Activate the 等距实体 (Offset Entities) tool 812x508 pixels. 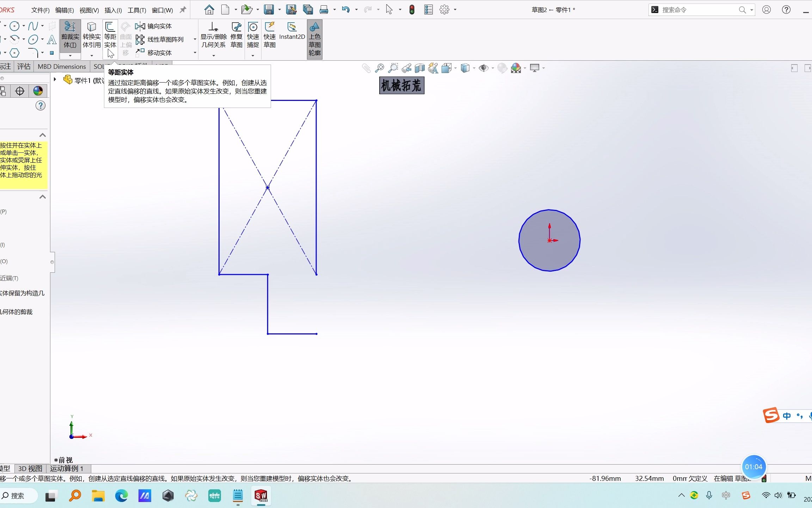click(110, 35)
